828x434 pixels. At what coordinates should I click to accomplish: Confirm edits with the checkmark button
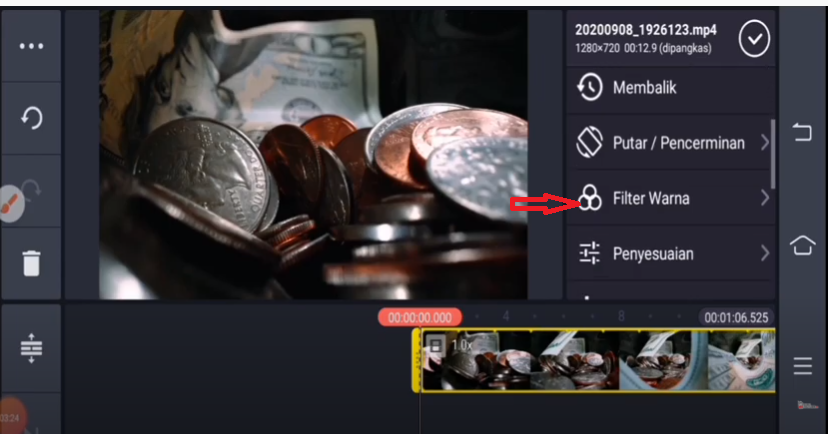pos(753,39)
